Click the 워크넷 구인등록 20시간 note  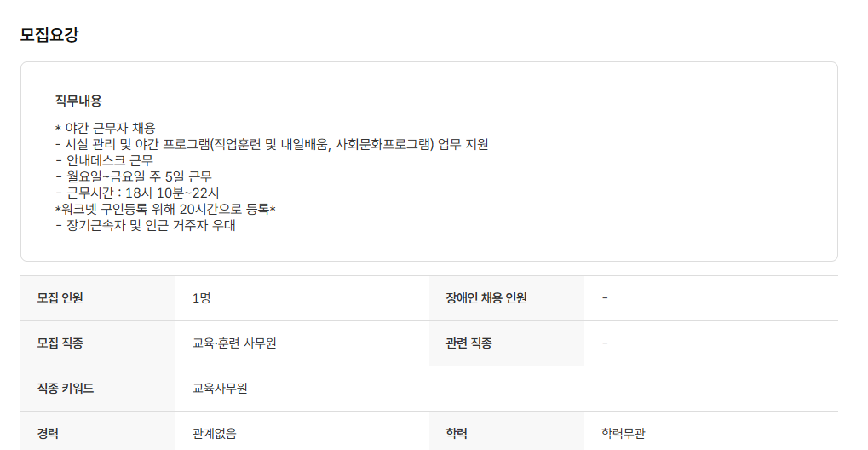coord(165,209)
